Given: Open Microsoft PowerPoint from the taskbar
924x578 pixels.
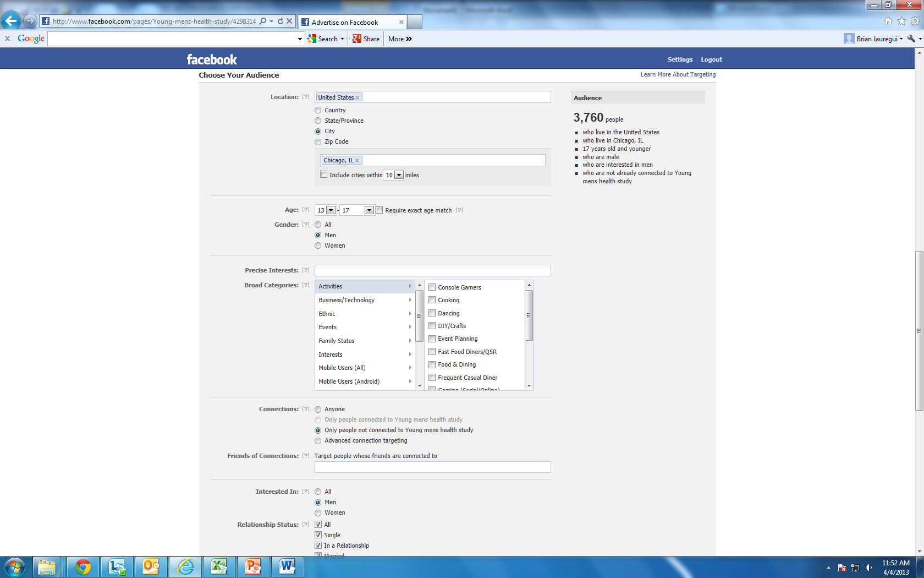Looking at the screenshot, I should (x=254, y=567).
